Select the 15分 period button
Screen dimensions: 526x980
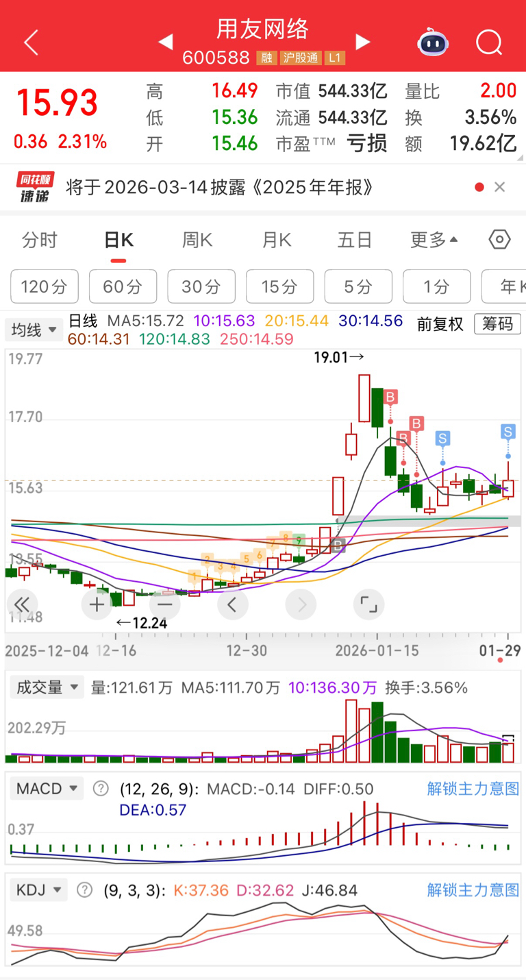point(279,286)
